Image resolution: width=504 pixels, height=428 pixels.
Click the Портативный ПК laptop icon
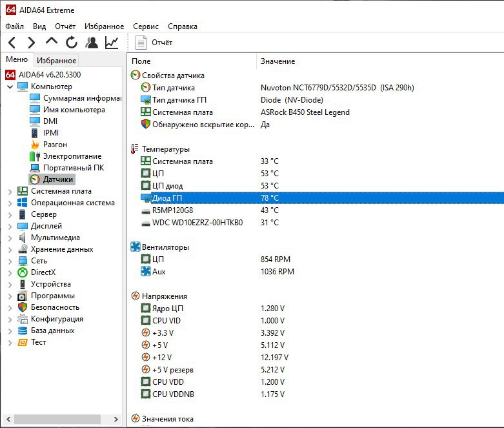click(35, 168)
